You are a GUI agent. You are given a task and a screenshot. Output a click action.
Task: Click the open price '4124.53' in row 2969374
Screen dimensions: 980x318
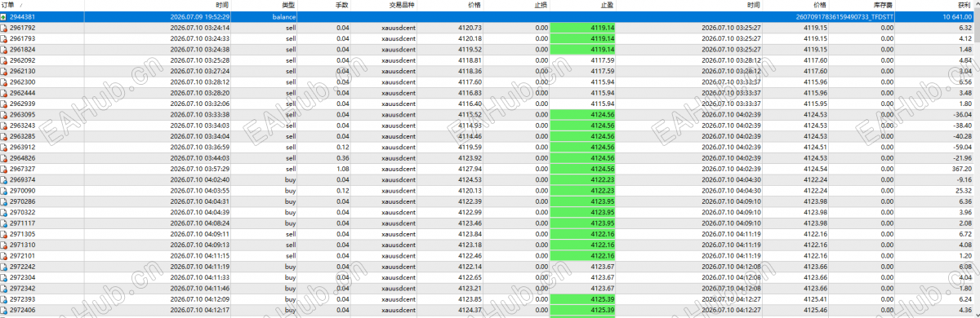[x=470, y=179]
